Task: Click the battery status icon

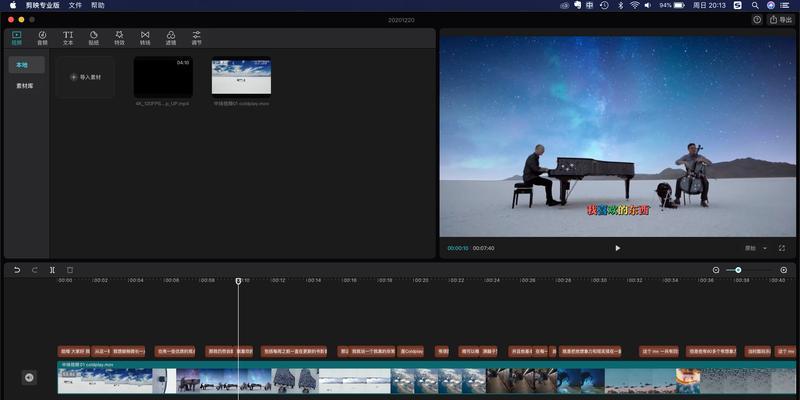Action: [679, 5]
